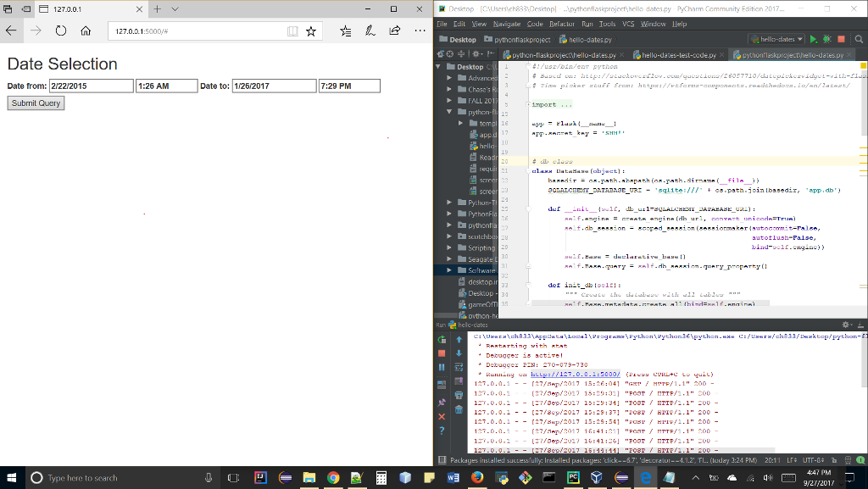This screenshot has height=489, width=868.
Task: Expand the python-flaskproject folder
Action: 448,110
